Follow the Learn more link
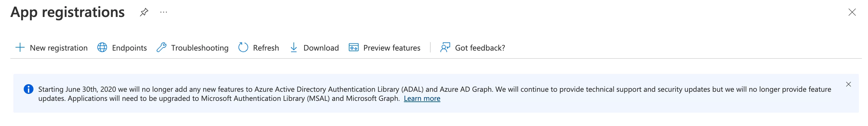This screenshot has height=126, width=868. (422, 98)
